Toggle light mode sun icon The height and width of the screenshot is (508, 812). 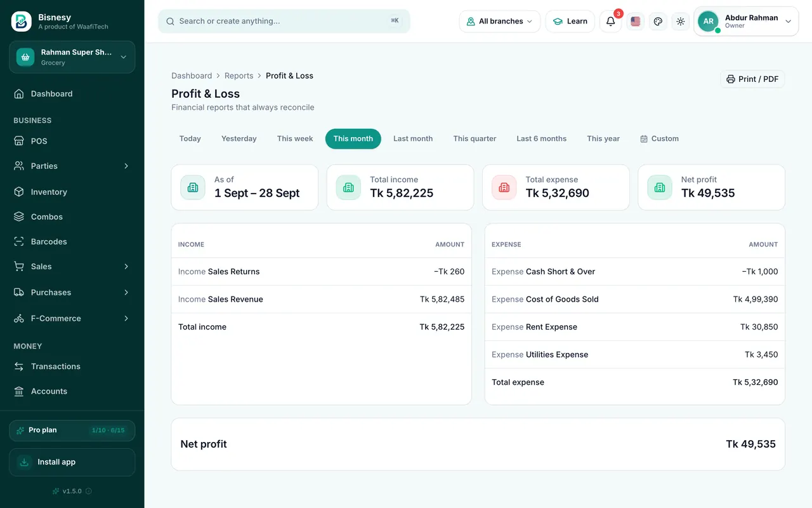(x=681, y=22)
